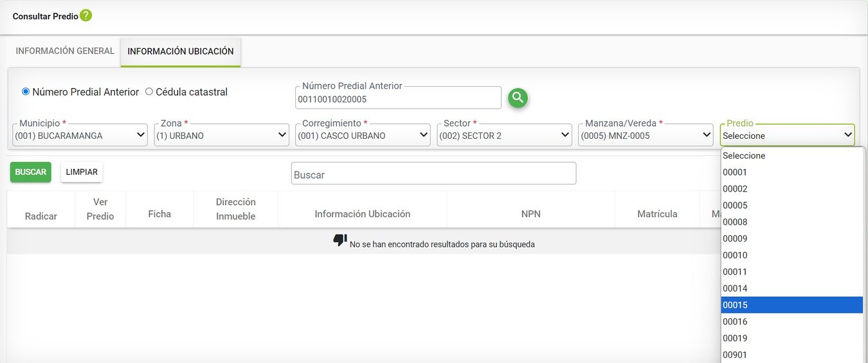Pick predio 00001 in the dropdown list
This screenshot has width=868, height=363.
[x=791, y=172]
